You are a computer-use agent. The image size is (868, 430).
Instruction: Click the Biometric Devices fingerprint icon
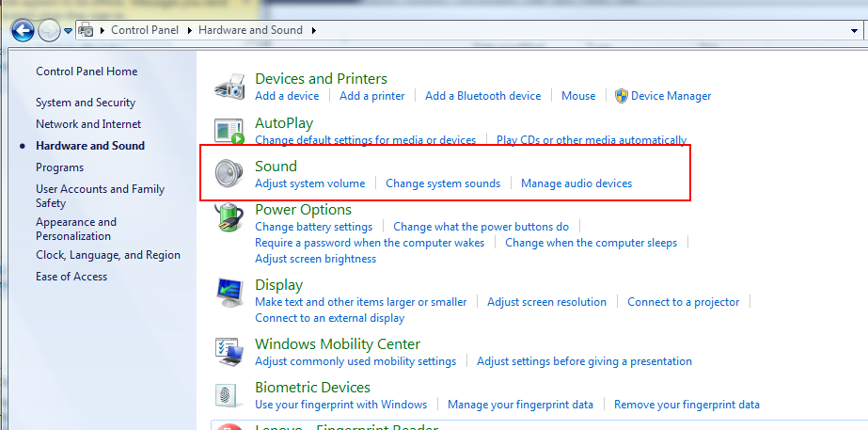click(x=229, y=395)
